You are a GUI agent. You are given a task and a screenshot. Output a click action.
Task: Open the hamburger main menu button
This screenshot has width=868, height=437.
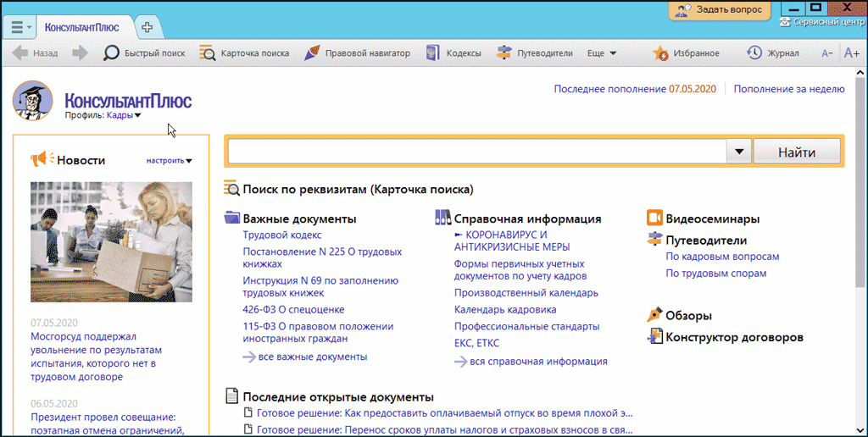point(20,27)
